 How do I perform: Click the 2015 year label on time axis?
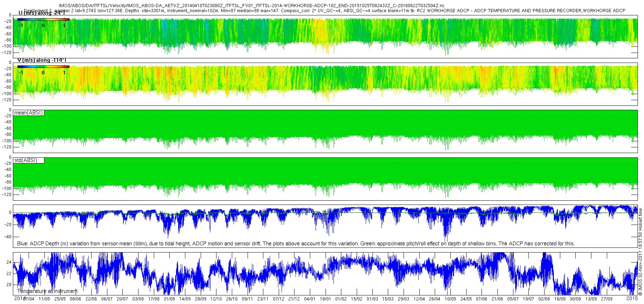632,298
